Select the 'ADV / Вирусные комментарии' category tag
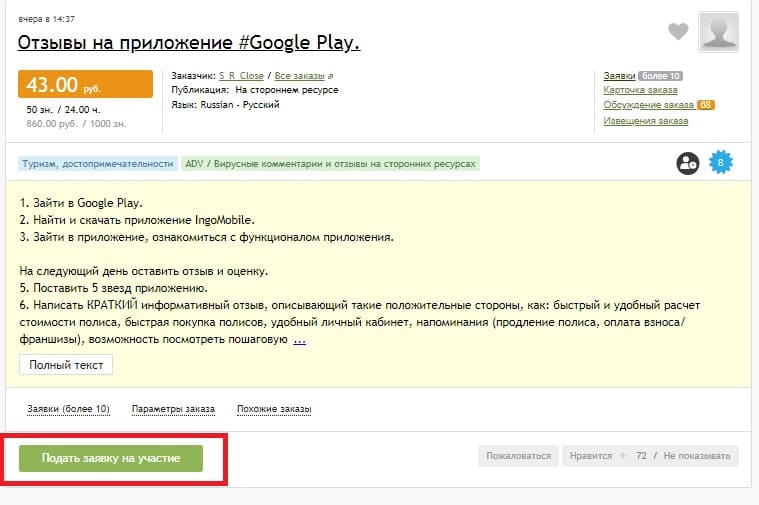759x505 pixels. click(x=330, y=163)
